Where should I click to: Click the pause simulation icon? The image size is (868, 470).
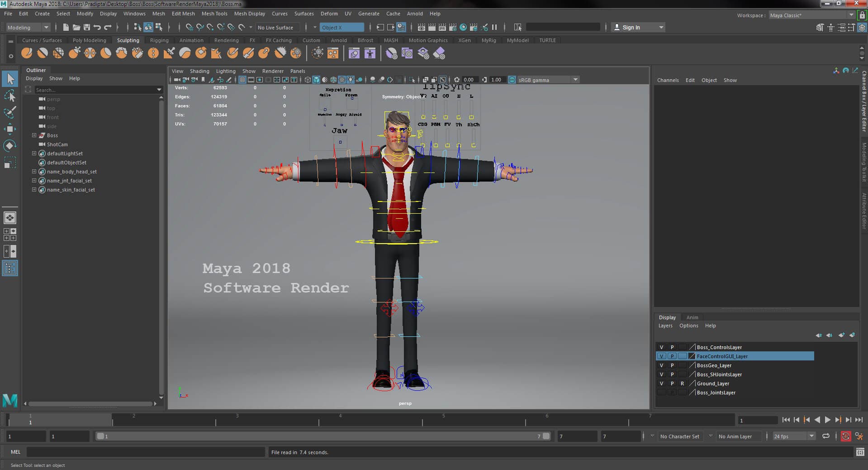tap(494, 27)
